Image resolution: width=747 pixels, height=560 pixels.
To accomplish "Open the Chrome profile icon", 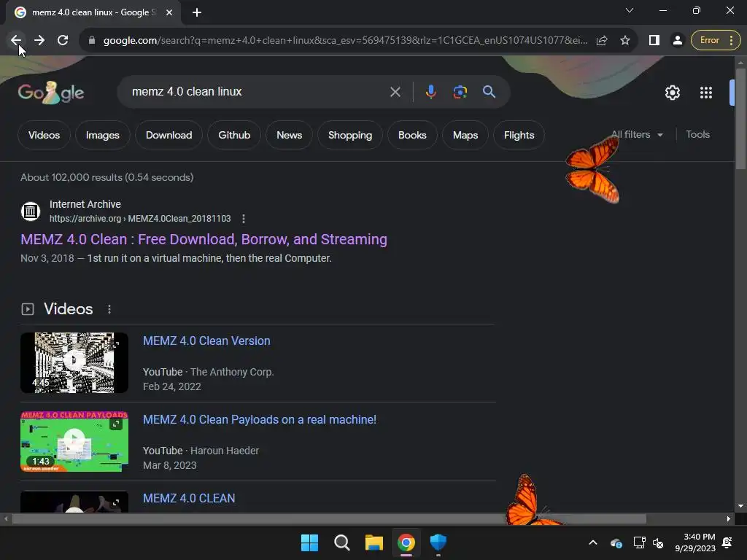I will 677,41.
